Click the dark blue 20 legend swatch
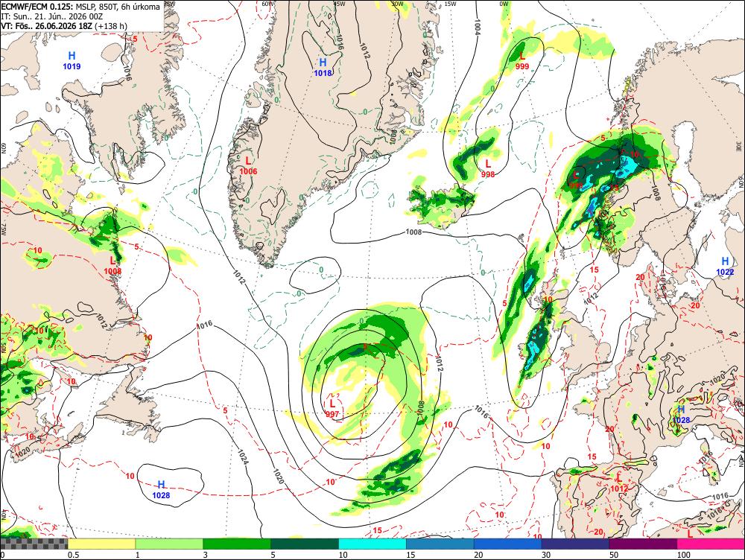 (x=508, y=544)
